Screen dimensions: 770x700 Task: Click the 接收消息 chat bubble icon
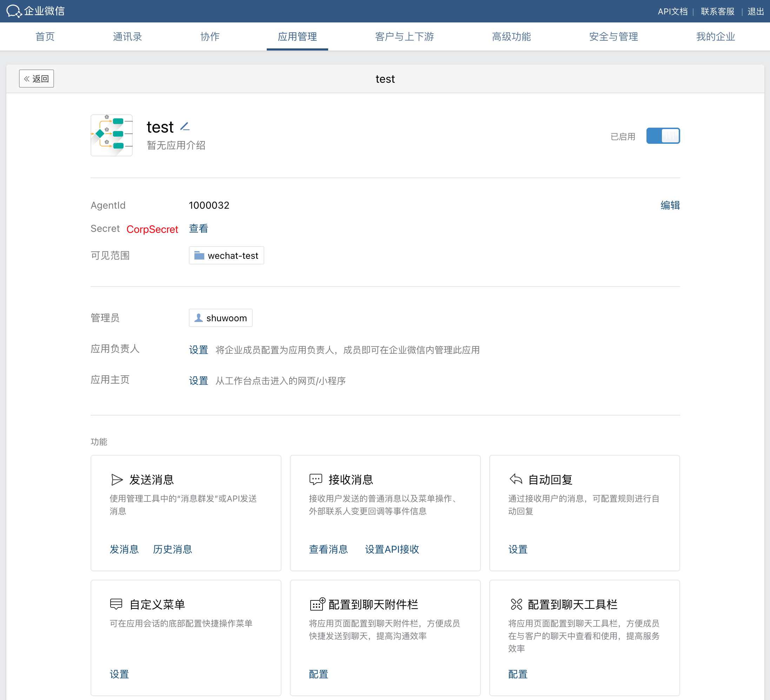pyautogui.click(x=316, y=479)
